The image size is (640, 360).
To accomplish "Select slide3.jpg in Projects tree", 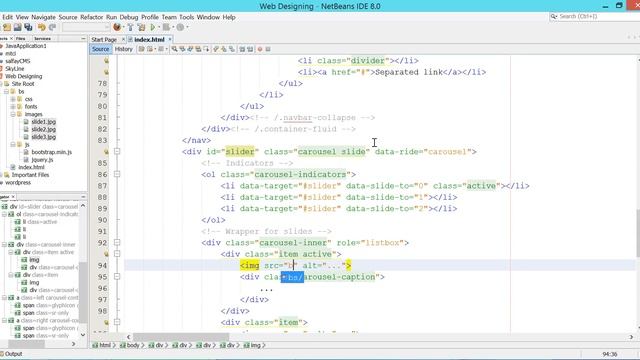I will click(44, 137).
